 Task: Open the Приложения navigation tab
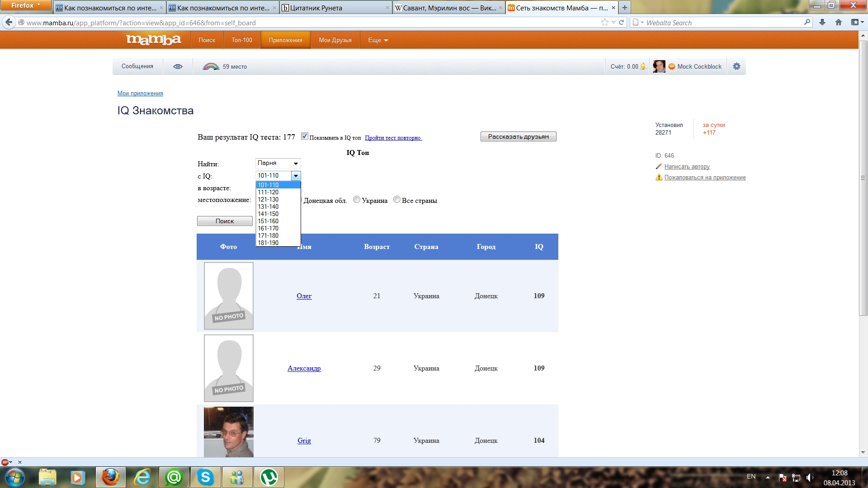[285, 40]
